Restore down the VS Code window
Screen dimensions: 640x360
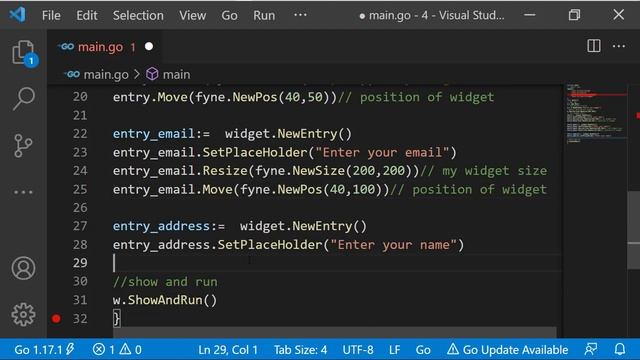[x=574, y=15]
